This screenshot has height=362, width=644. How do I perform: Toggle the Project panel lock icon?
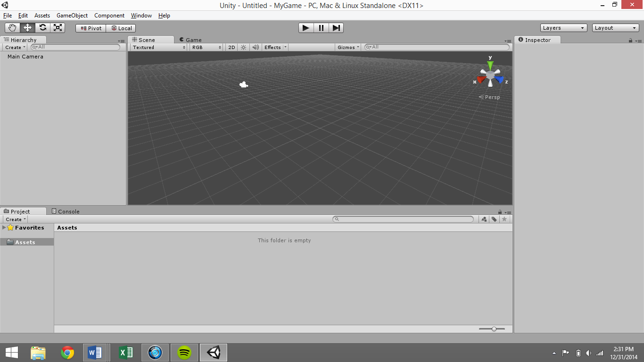[x=500, y=212]
